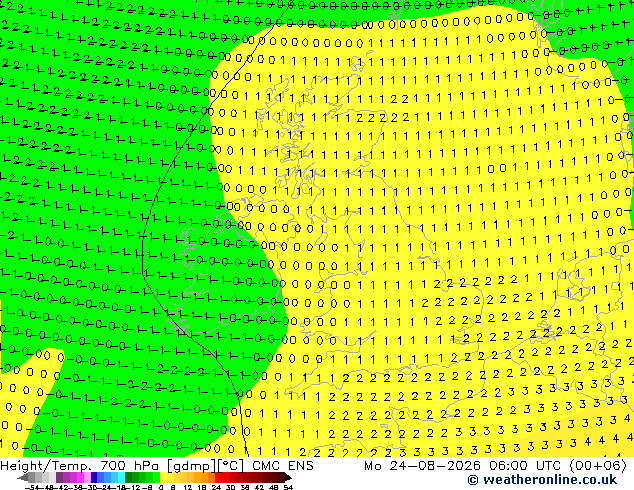Click the weatheronline.co.uk copyright link
Image resolution: width=634 pixels, height=490 pixels.
[542, 480]
